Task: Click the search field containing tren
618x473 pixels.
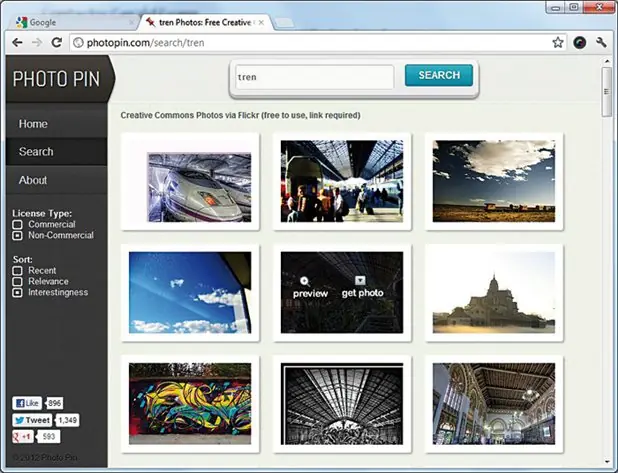Action: coord(315,77)
